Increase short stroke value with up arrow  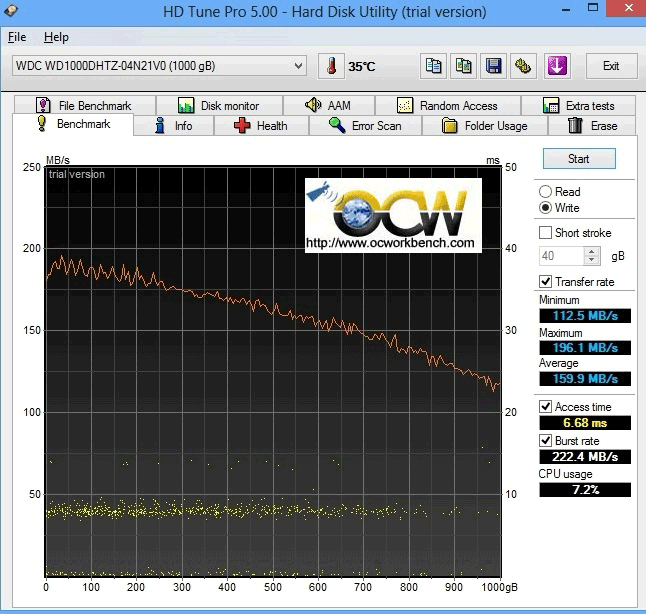coord(592,252)
